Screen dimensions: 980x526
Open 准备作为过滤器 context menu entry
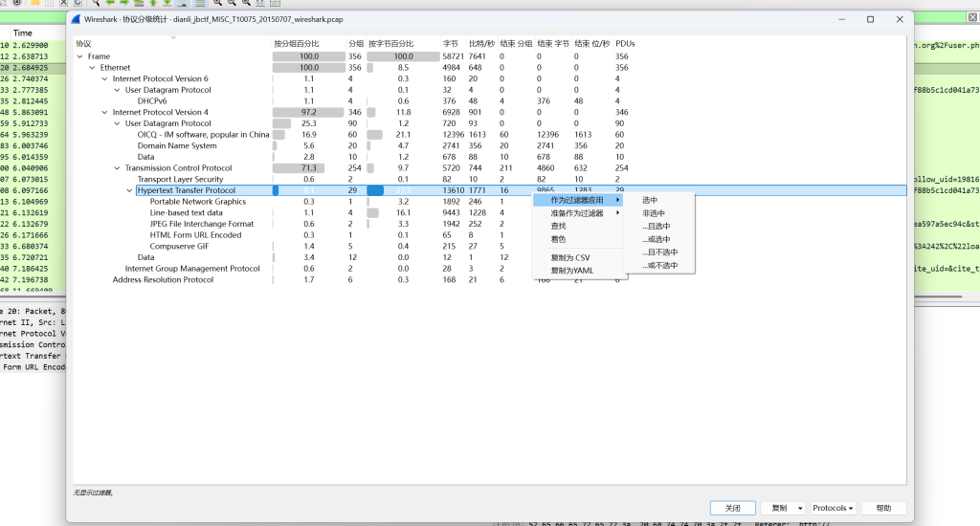point(577,213)
